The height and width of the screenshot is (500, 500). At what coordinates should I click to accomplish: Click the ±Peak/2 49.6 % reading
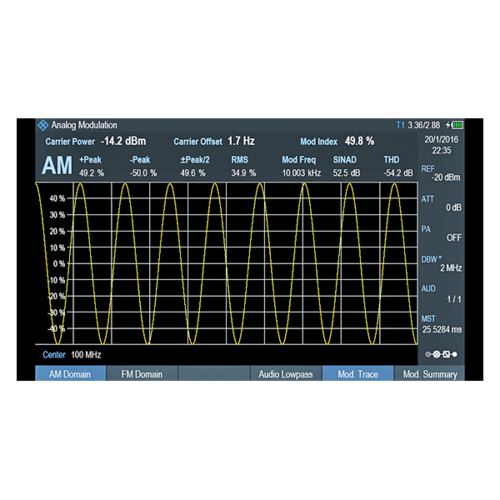[195, 166]
